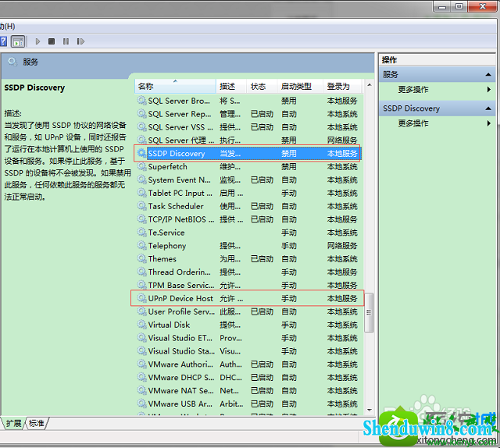Click the gear icon beside Task Scheduler

coord(142,206)
